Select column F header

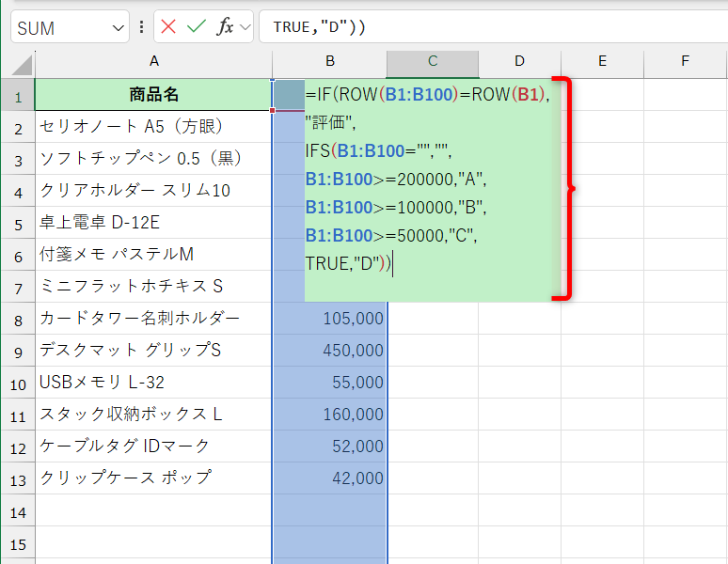coord(685,61)
